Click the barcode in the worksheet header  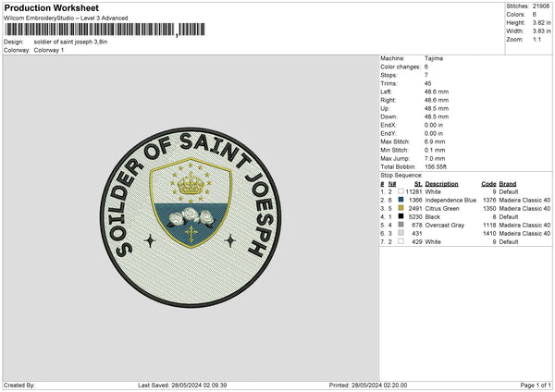coord(105,30)
